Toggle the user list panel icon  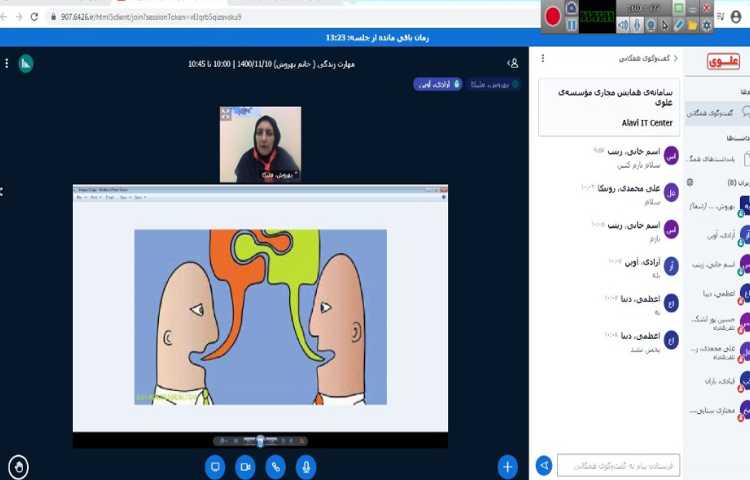[513, 63]
